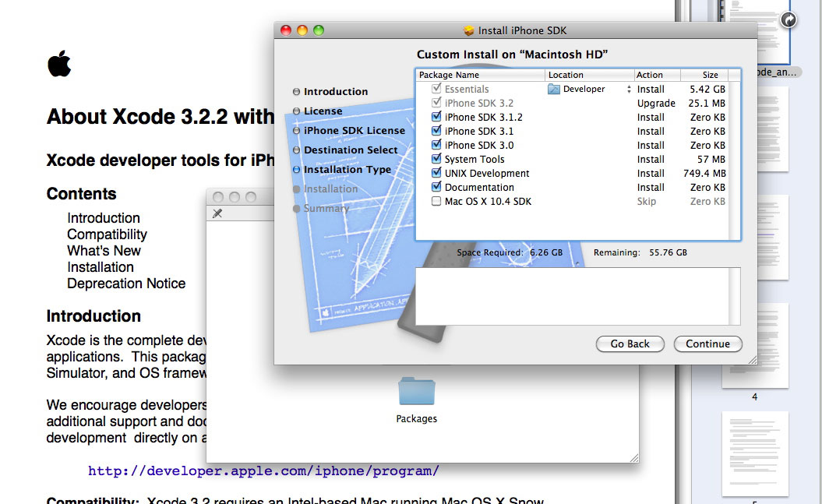
Task: Click the grayed Essentials checkbox
Action: tap(436, 89)
